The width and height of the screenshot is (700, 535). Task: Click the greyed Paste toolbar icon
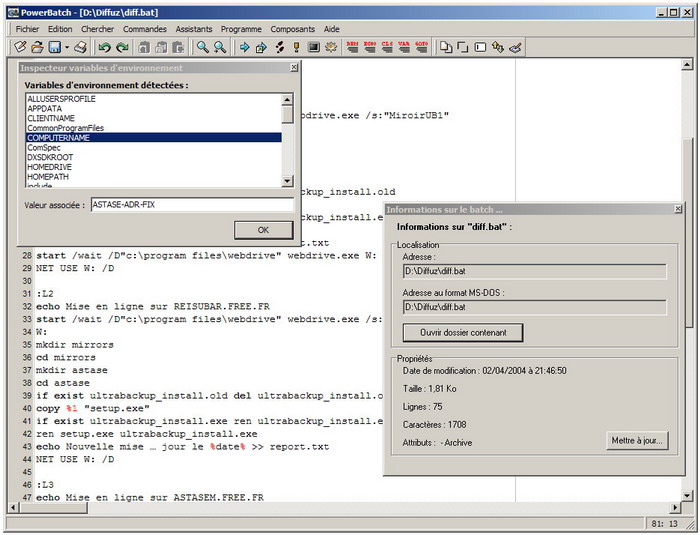tap(179, 47)
